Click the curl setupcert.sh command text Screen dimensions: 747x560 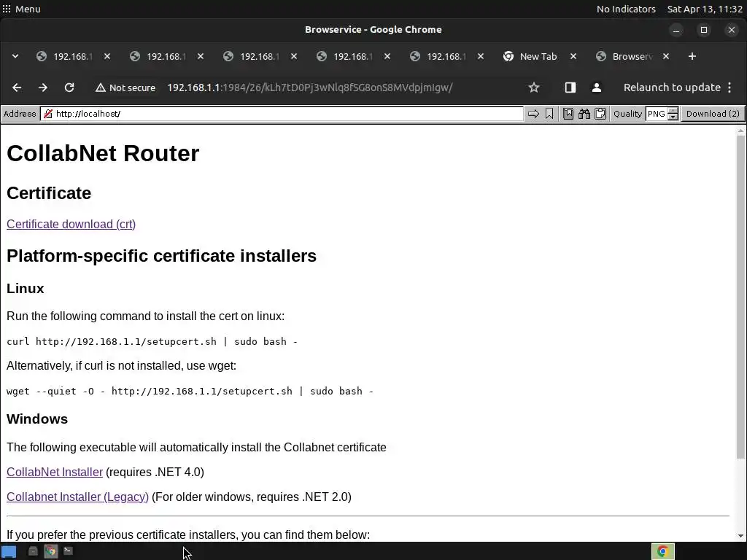point(152,341)
